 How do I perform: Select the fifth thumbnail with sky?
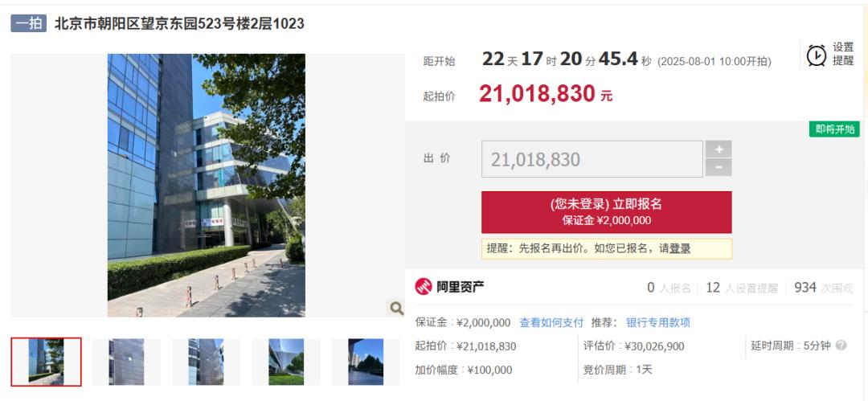coord(366,362)
